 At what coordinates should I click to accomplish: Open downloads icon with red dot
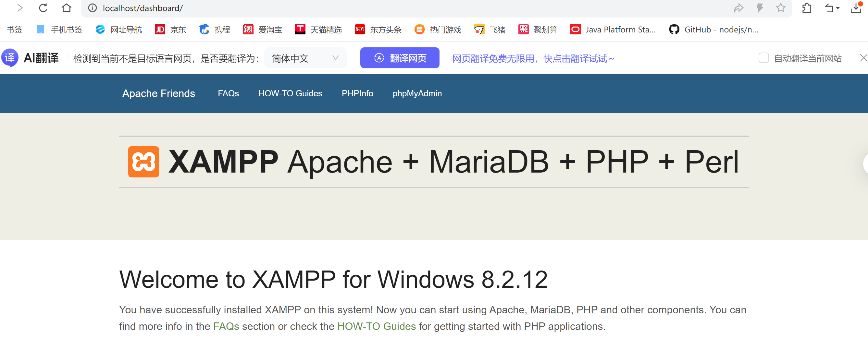tap(857, 8)
